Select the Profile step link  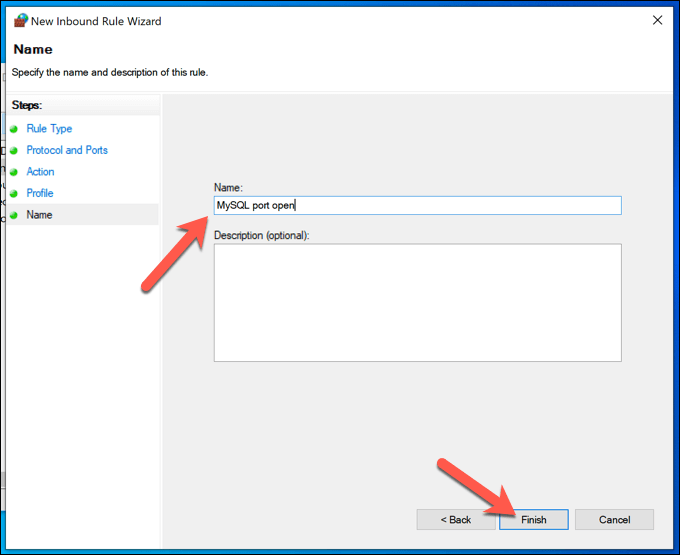pos(40,193)
